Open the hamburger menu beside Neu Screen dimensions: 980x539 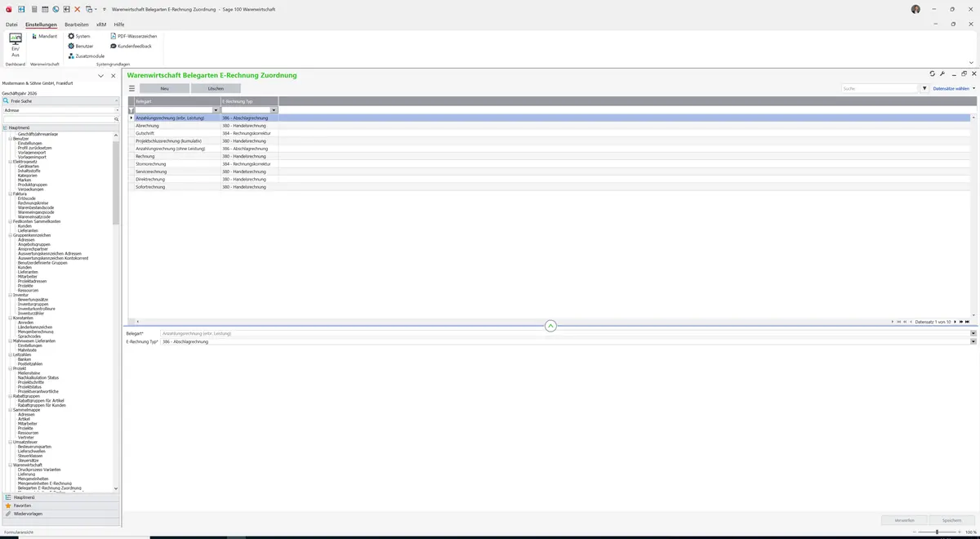point(131,88)
